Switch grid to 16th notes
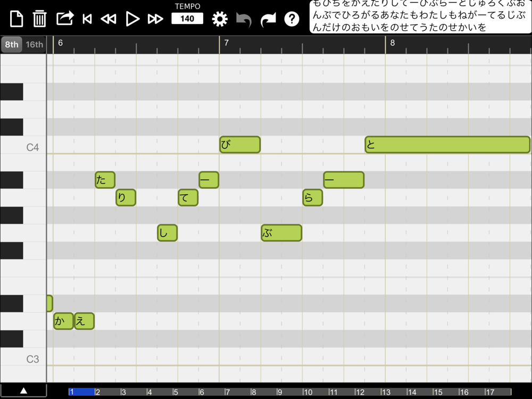Viewport: 532px width, 399px height. (x=34, y=45)
